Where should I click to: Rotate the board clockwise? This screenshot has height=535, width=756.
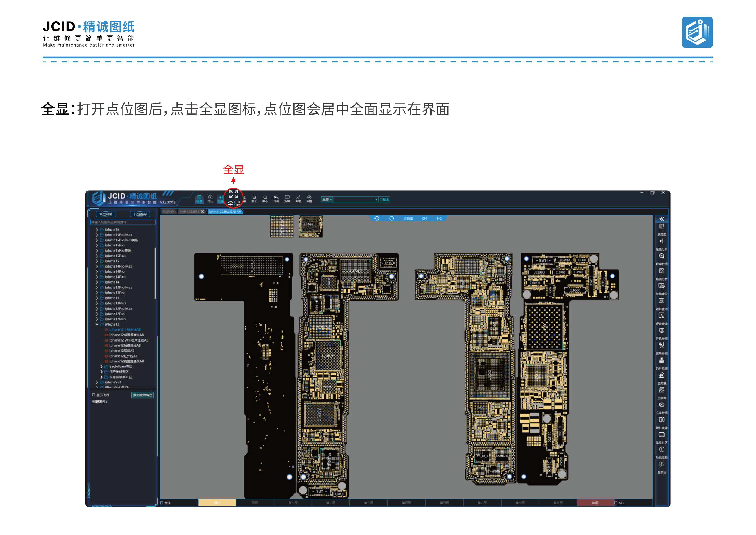click(391, 218)
